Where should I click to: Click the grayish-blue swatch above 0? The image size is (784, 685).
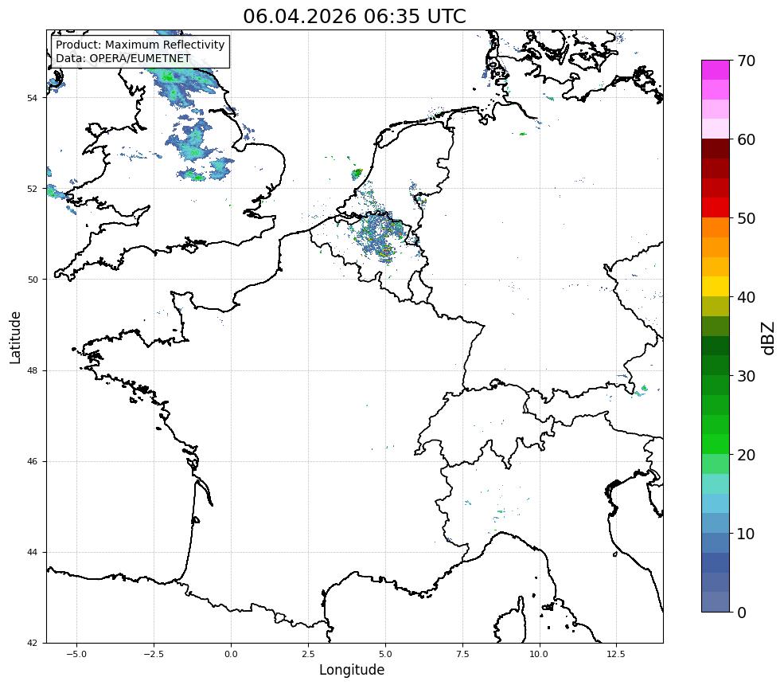pos(716,602)
